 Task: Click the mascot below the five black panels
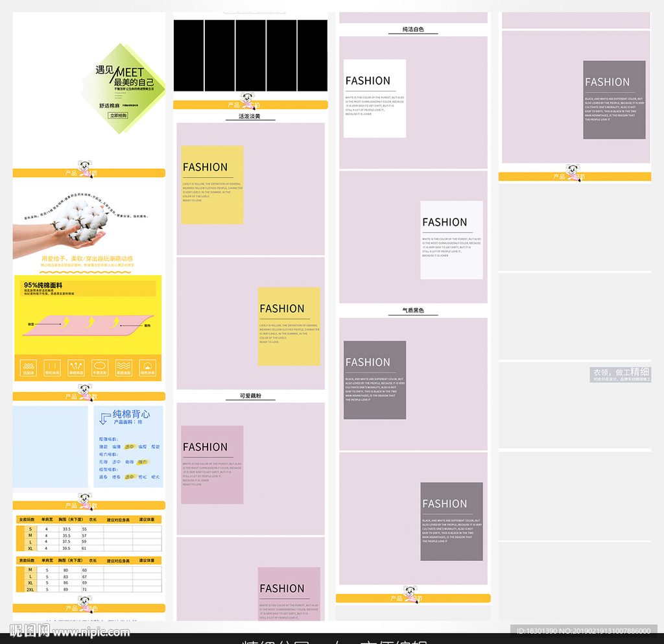coord(247,101)
